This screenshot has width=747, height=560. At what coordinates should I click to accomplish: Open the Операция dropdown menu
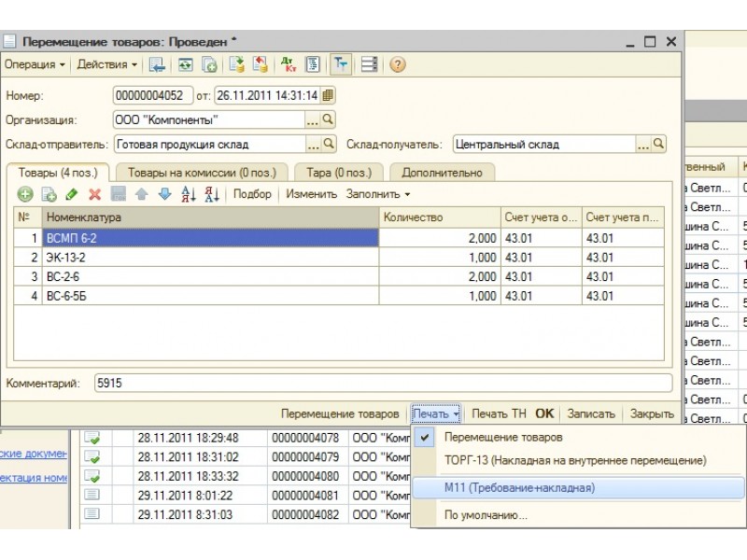click(x=35, y=64)
